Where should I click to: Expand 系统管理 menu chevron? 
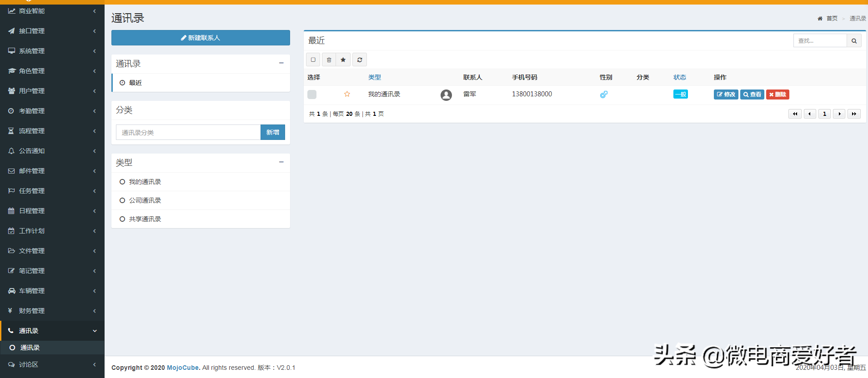tap(95, 51)
